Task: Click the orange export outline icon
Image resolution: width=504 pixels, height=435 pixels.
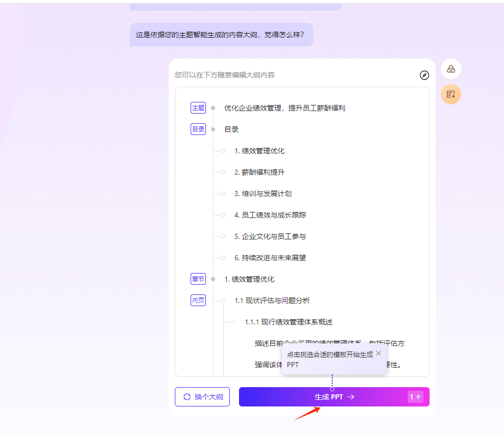Action: tap(450, 94)
